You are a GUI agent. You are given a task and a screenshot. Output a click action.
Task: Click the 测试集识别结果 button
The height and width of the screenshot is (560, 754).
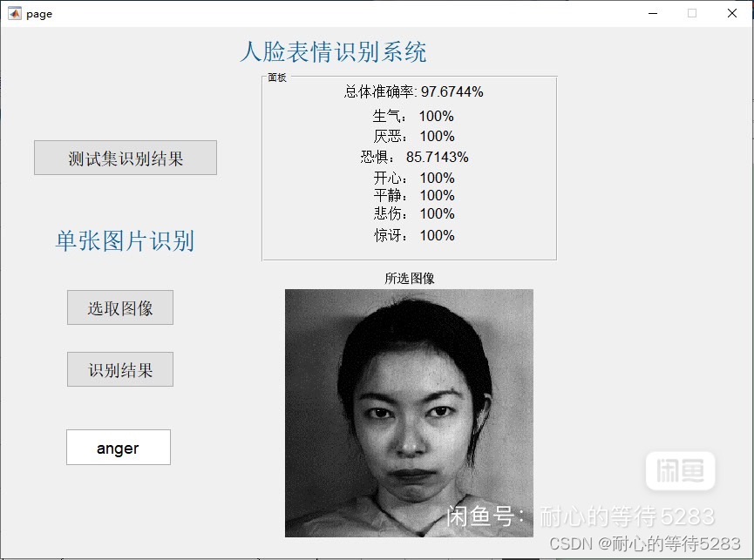tap(126, 158)
